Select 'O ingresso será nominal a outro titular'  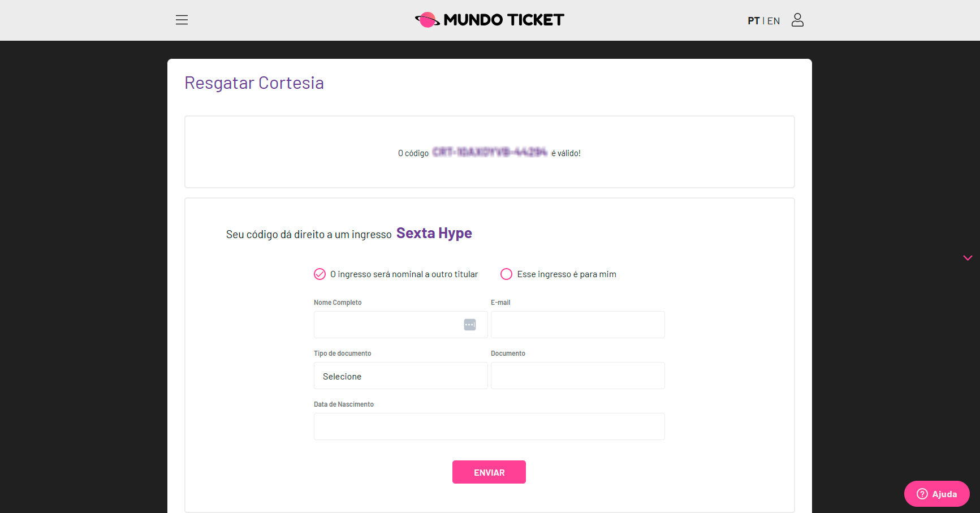[320, 274]
